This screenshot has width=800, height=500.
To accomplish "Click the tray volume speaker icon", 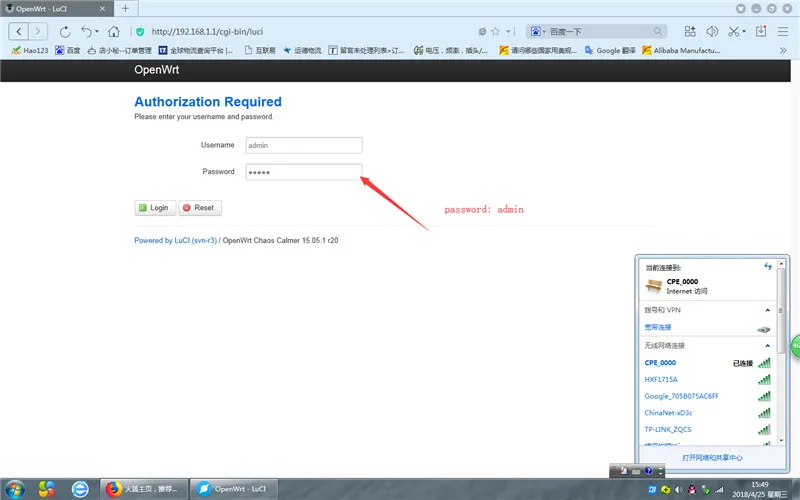I will click(679, 490).
